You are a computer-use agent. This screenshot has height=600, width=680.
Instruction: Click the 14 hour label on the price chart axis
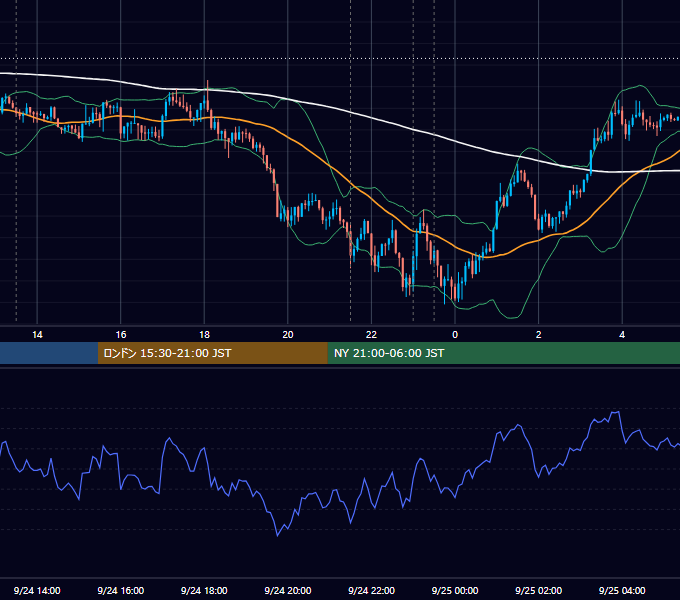click(x=37, y=334)
